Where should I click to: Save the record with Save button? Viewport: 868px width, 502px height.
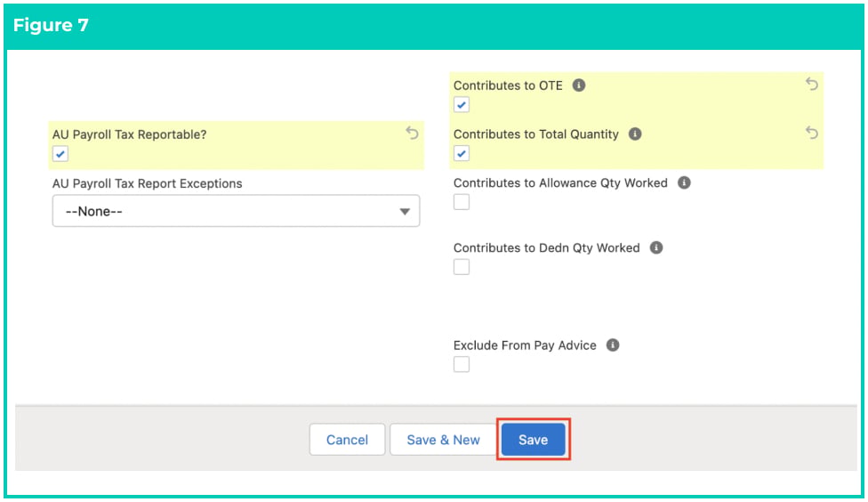[533, 440]
